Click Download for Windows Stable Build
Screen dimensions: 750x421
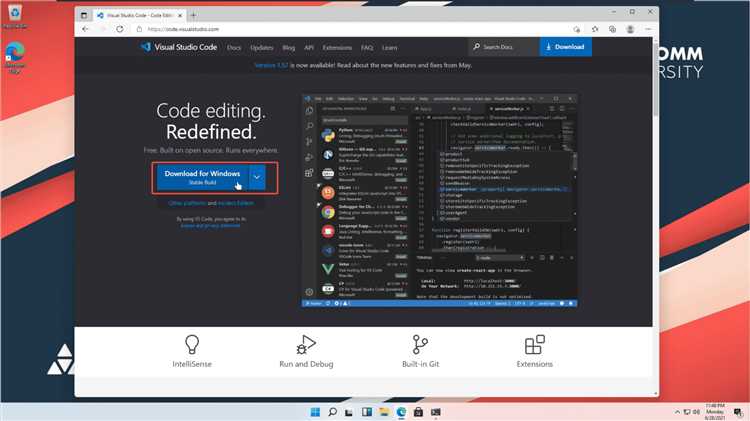(x=202, y=177)
